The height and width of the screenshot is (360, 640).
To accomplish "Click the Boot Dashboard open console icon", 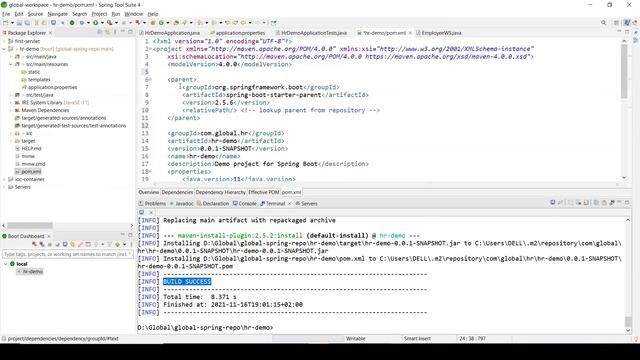I will pyautogui.click(x=65, y=244).
